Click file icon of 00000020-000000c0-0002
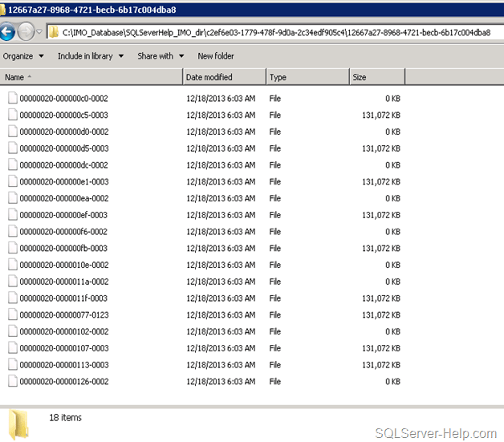Viewport: 504px width, 442px height. coord(12,99)
